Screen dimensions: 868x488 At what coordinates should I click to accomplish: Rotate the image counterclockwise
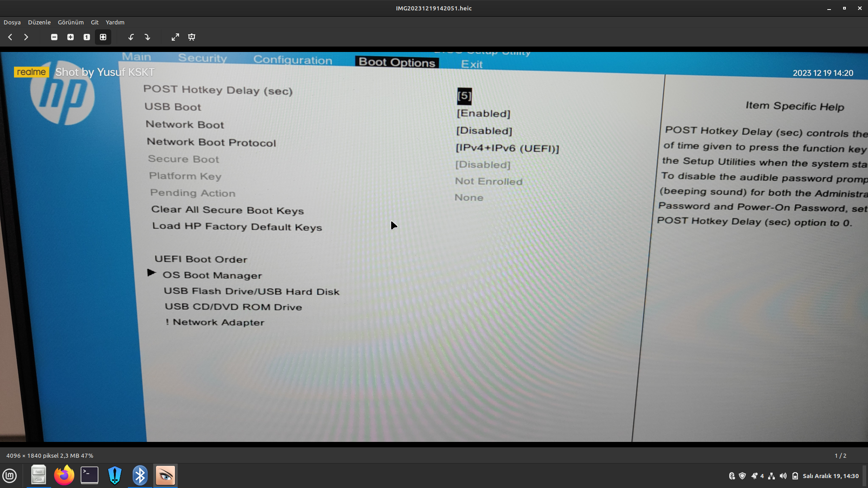pyautogui.click(x=131, y=37)
